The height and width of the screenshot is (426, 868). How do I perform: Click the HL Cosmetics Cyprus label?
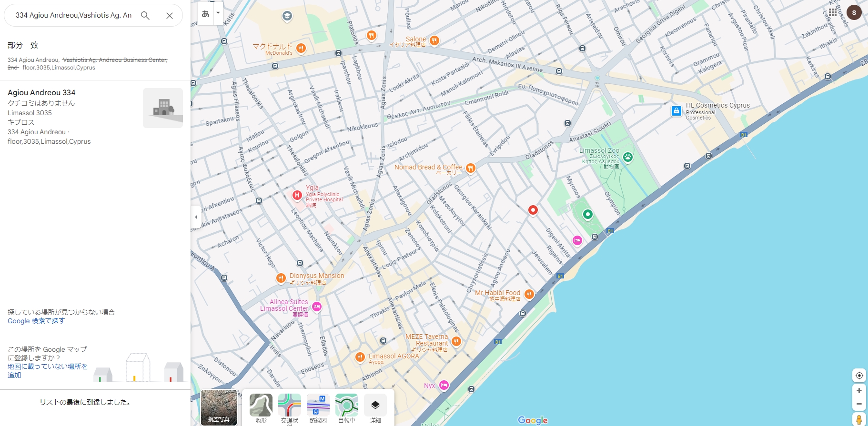pyautogui.click(x=717, y=106)
